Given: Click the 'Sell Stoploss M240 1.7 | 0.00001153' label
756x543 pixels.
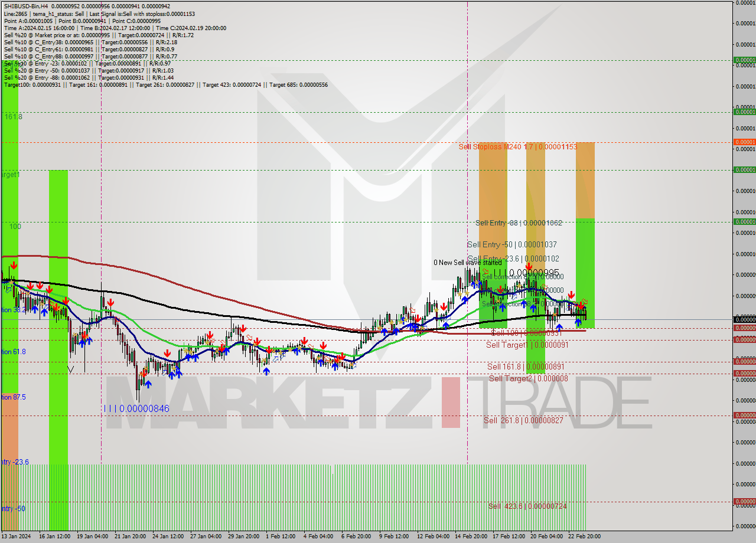Looking at the screenshot, I should [x=518, y=146].
